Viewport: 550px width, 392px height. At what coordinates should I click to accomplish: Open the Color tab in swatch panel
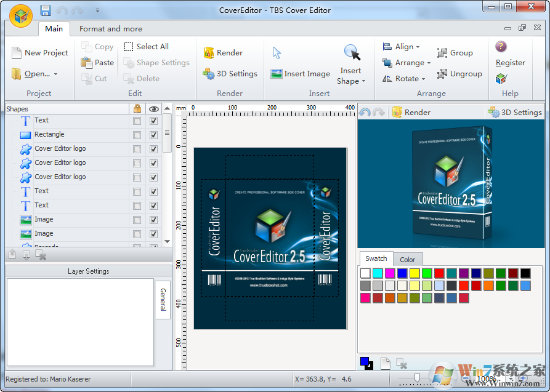408,259
